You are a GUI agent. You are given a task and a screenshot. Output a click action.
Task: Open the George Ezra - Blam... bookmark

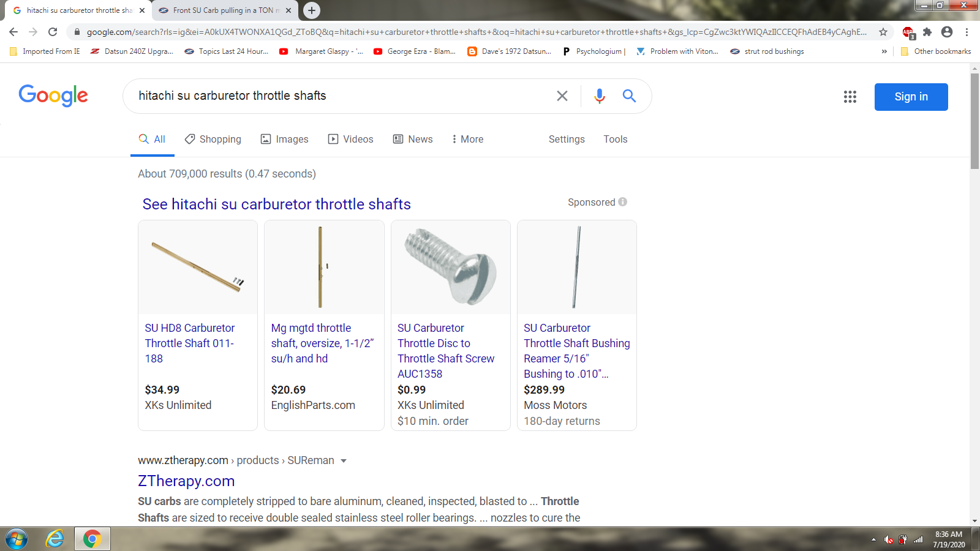pos(414,51)
